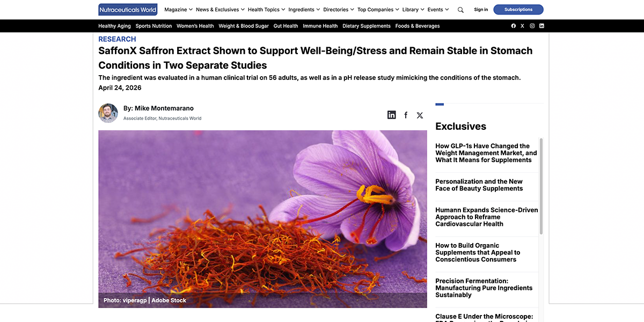Click the Sign in link
Viewport: 644px width, 322px height.
(481, 10)
